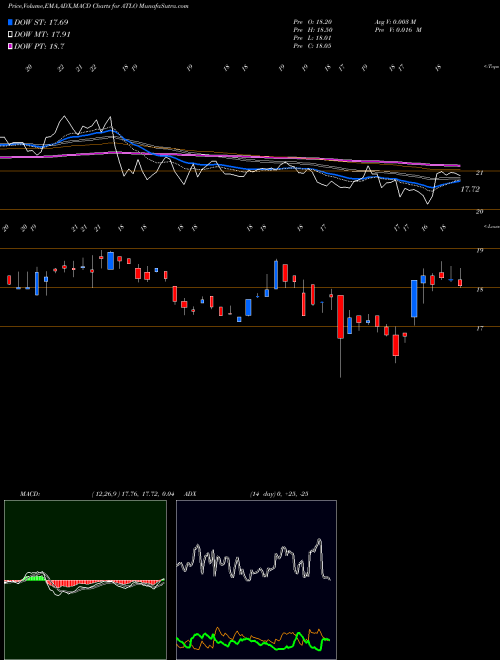Open the green MACD indicator chart

(85, 580)
